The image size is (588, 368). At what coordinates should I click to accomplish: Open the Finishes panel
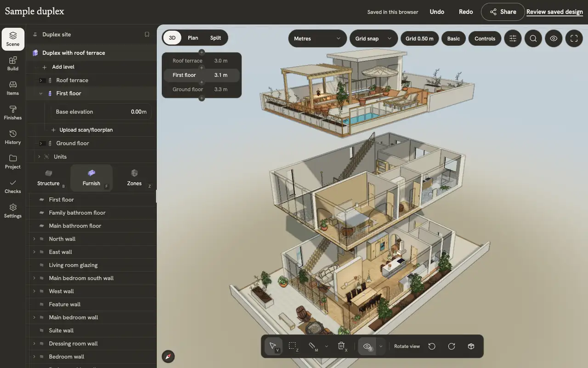(13, 113)
